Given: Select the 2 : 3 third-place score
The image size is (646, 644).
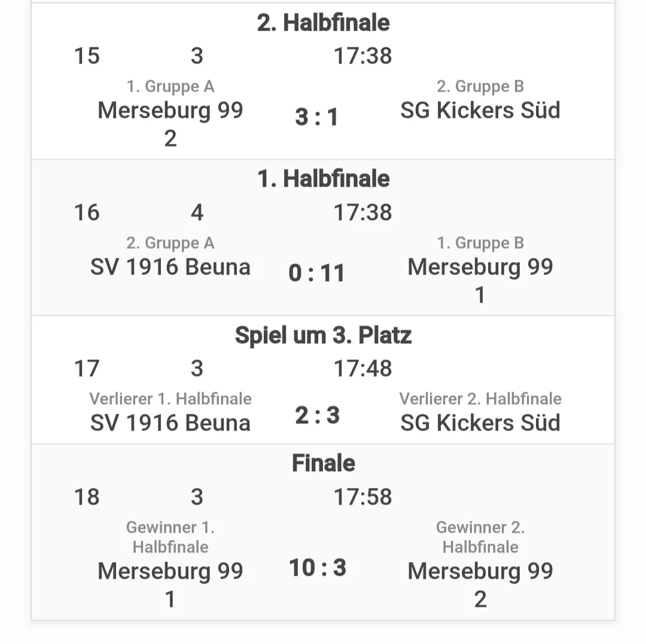Looking at the screenshot, I should pos(317,415).
